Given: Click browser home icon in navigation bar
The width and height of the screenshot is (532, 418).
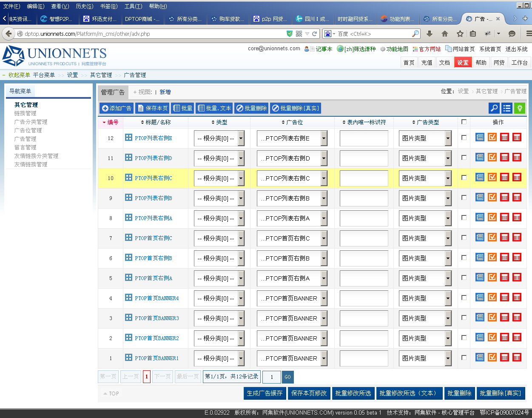Looking at the screenshot, I should click(445, 34).
